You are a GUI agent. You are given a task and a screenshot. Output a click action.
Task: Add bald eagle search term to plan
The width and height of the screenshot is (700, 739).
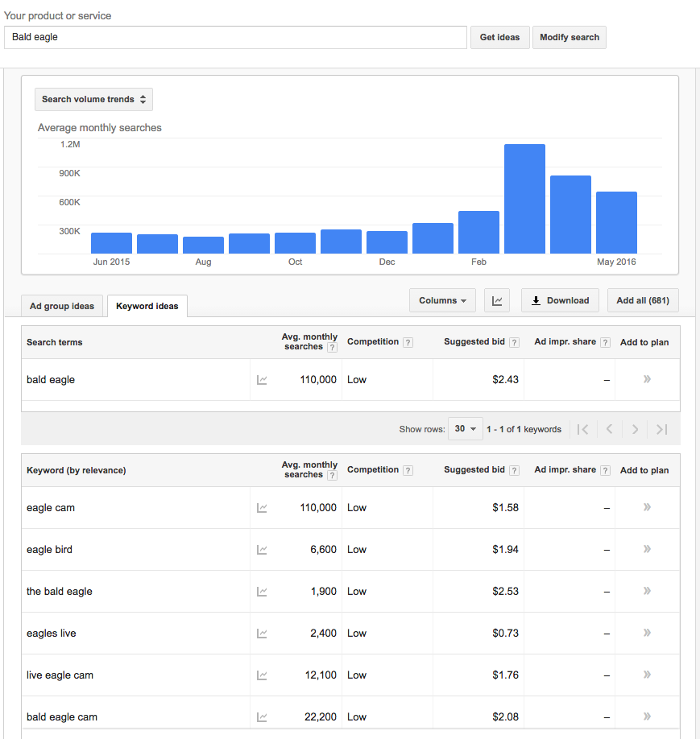(x=647, y=379)
